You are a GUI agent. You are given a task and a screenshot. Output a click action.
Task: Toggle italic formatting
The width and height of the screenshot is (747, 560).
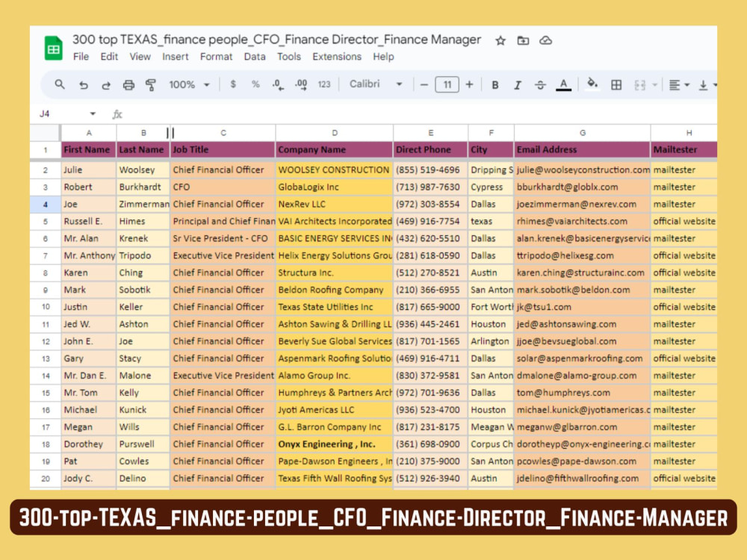tap(518, 85)
